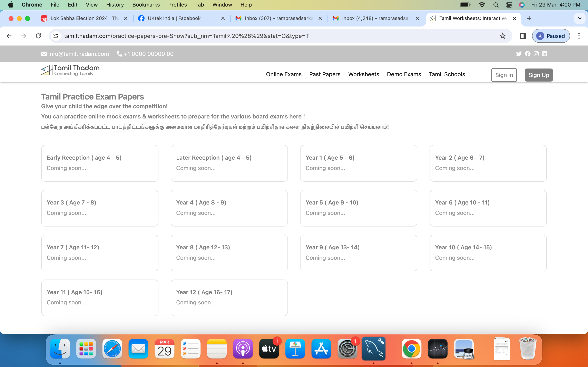Toggle Chrome side panel icon

[x=523, y=36]
